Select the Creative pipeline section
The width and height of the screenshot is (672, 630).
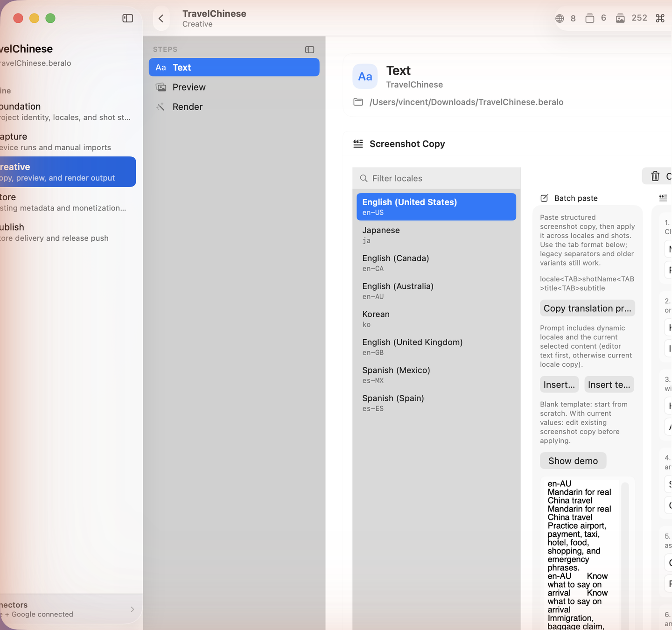pos(68,172)
